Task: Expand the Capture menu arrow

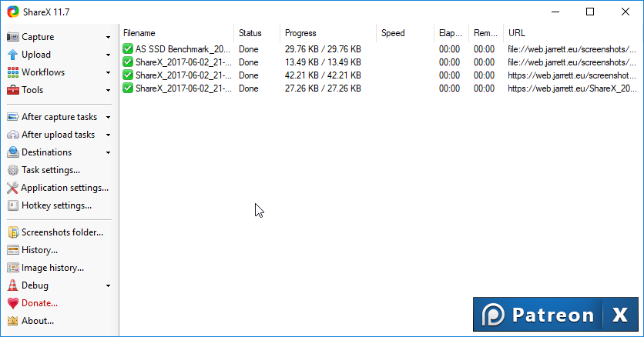Action: (x=108, y=37)
